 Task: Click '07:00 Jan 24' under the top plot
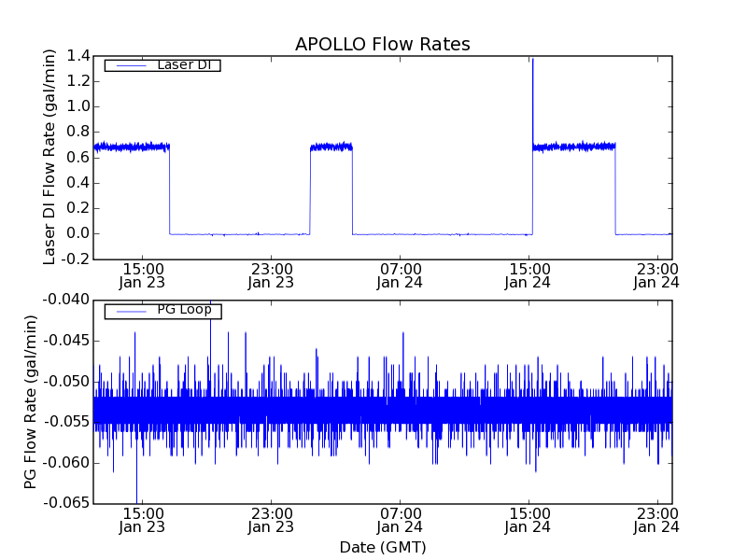(x=400, y=276)
